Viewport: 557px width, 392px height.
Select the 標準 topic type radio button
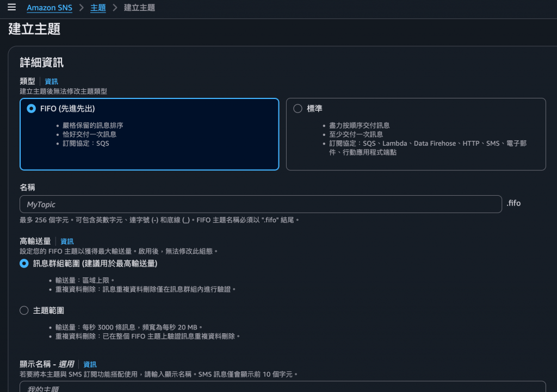[298, 109]
